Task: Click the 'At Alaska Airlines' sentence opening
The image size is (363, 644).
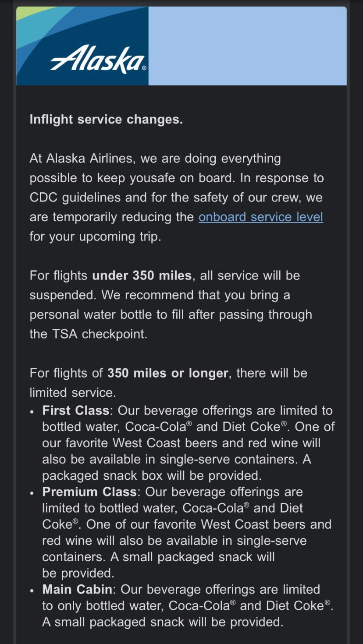Action: [x=81, y=158]
